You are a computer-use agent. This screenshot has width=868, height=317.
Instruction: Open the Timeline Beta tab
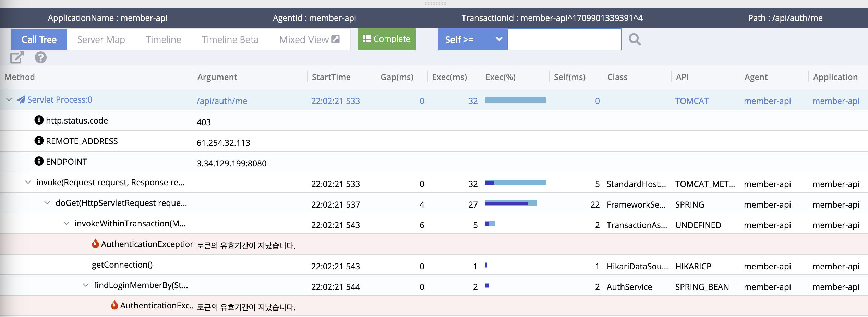coord(230,39)
